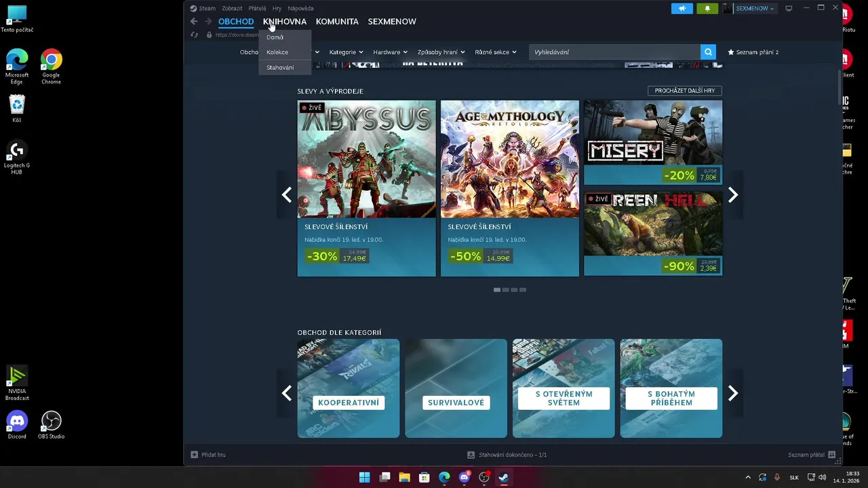Screen dimensions: 868x488
Task: Show previous sale carousel items arrow
Action: [287, 195]
